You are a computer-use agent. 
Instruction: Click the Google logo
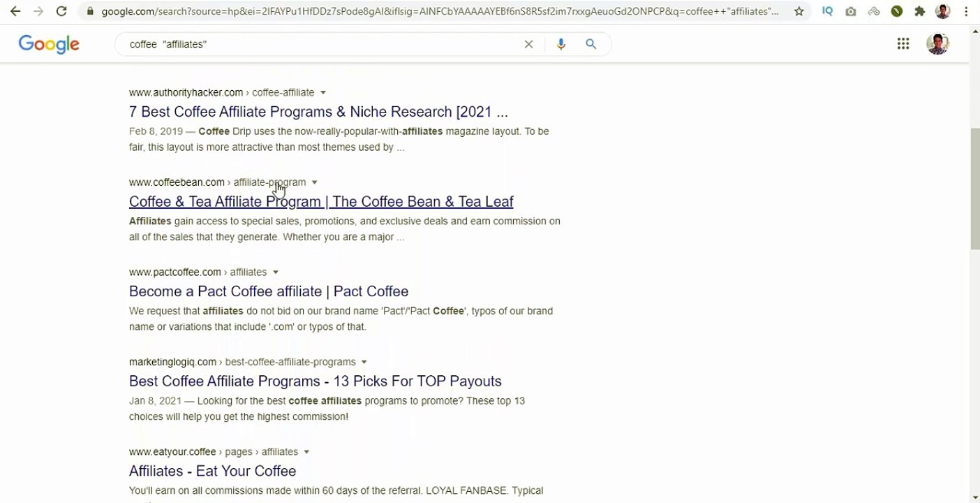point(49,44)
